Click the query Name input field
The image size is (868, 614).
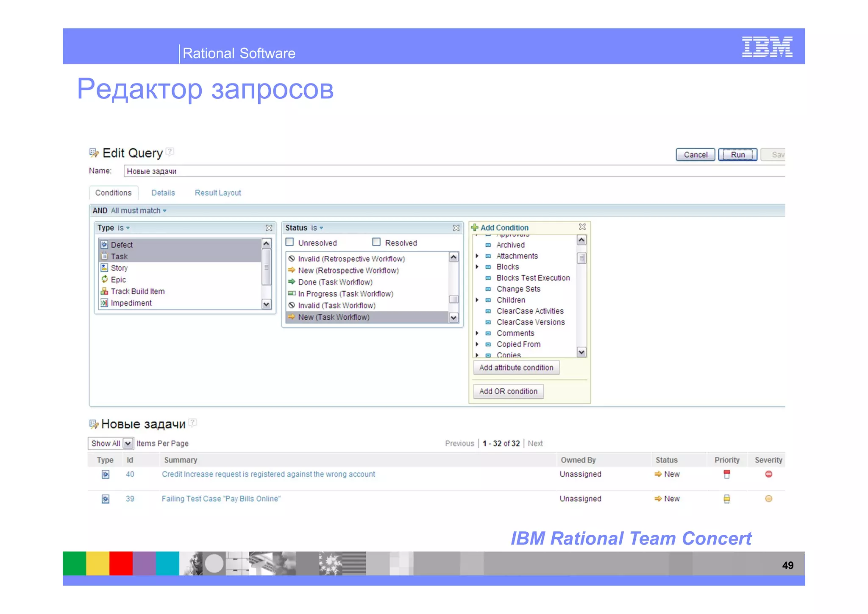pos(454,171)
